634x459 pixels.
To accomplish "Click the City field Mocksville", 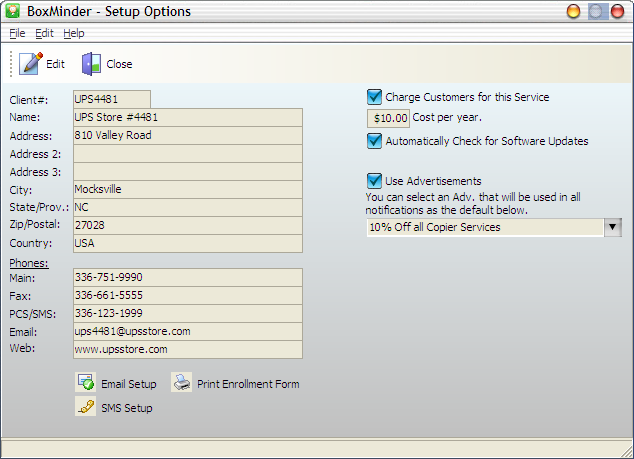I will 188,189.
